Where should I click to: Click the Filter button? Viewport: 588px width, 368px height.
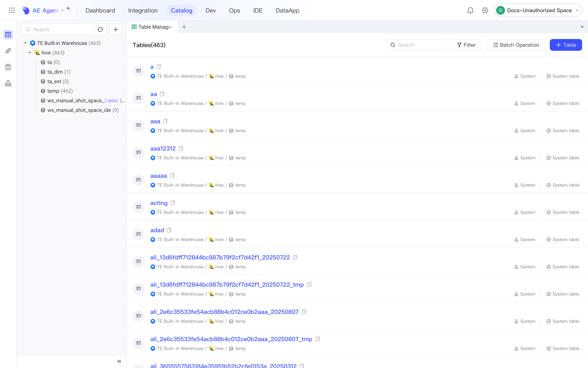pos(466,45)
